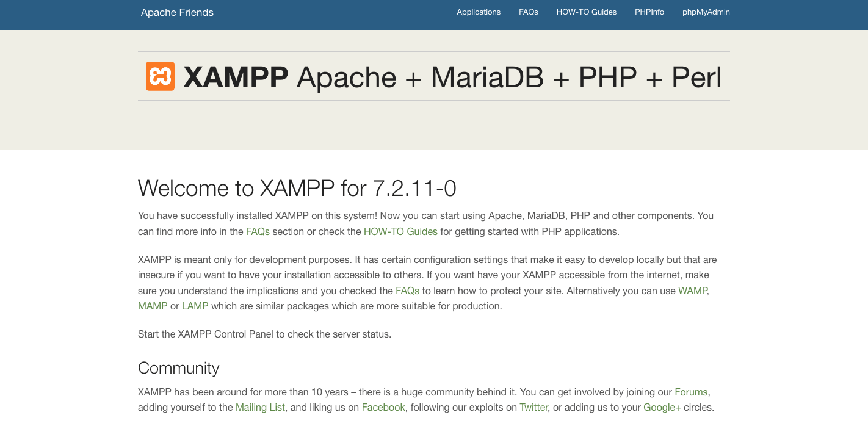This screenshot has width=868, height=426.
Task: Launch phpMyAdmin from the navigation bar
Action: coord(706,12)
